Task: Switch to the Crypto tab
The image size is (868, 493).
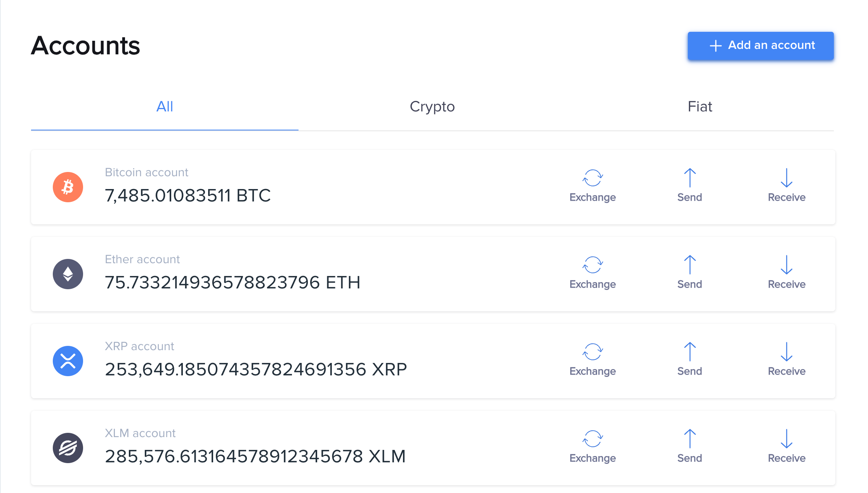Action: [432, 107]
